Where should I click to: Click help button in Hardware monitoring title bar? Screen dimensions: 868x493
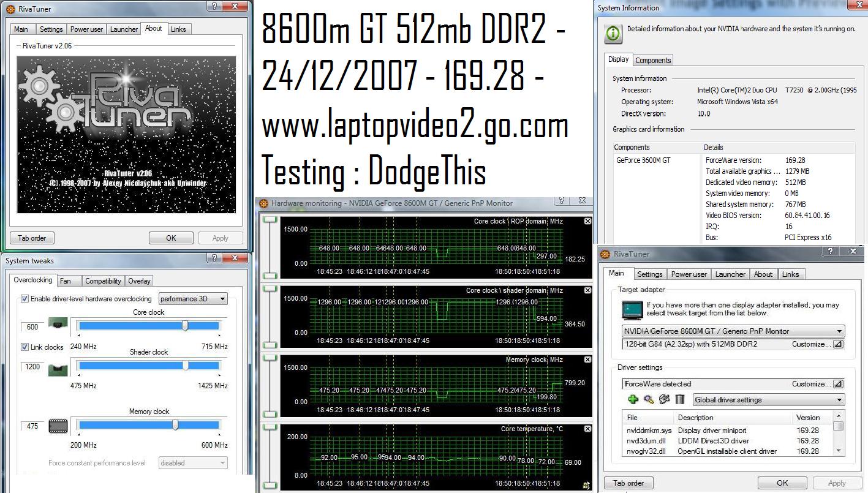click(x=561, y=200)
